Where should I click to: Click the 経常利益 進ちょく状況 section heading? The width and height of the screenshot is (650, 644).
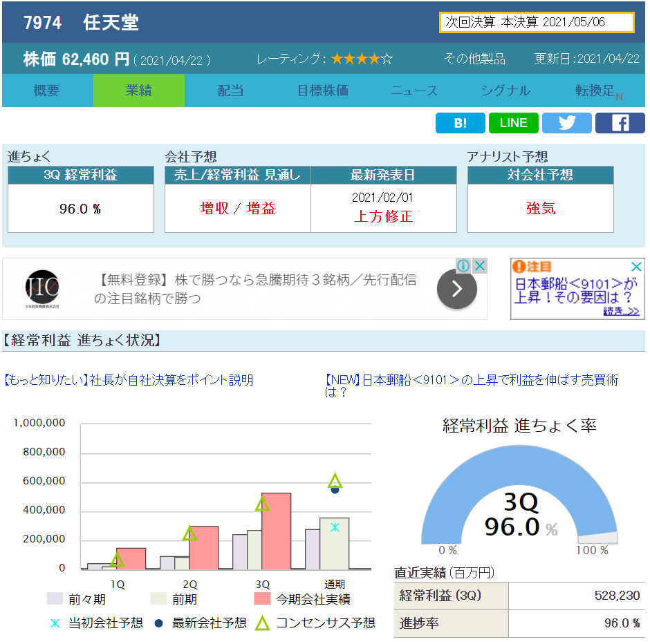tap(82, 340)
